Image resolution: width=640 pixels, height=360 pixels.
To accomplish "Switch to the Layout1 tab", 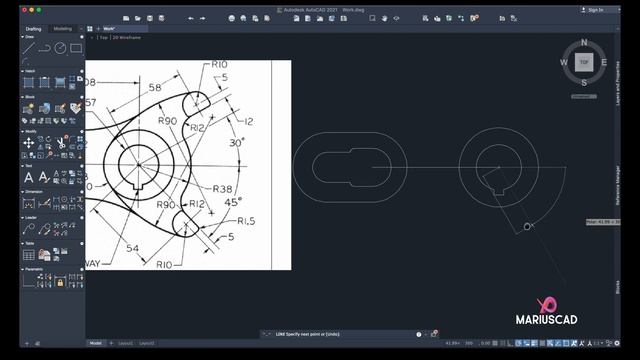I will point(125,343).
